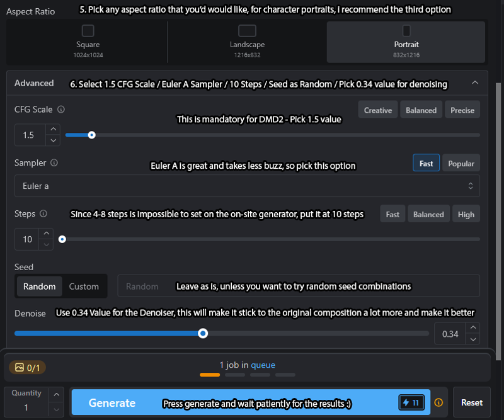Click the Sampler info icon
Screen dimensions: 504x420
click(x=54, y=162)
